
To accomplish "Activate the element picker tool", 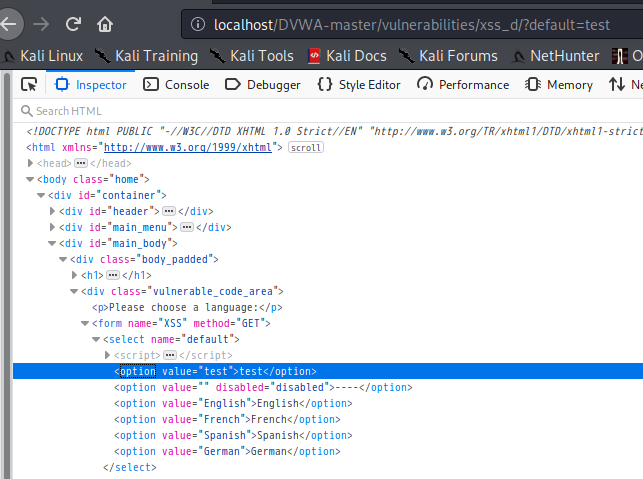I will tap(29, 84).
